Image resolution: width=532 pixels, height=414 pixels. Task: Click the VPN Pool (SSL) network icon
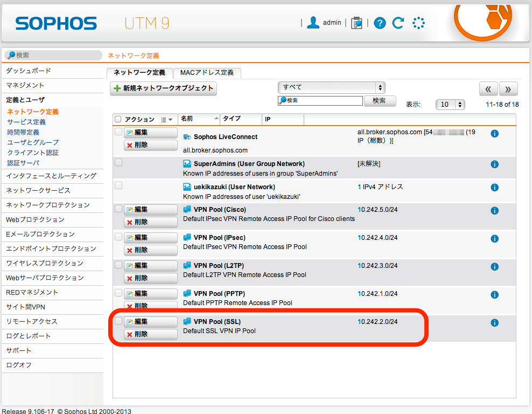(187, 321)
